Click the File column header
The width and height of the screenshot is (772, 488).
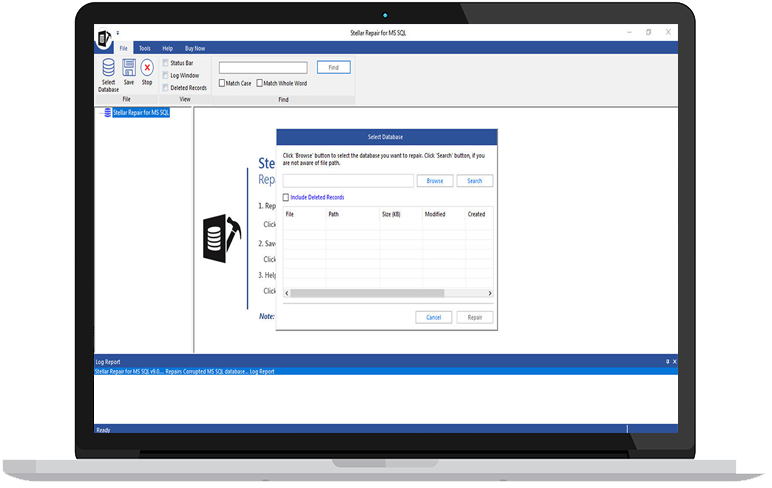(305, 214)
